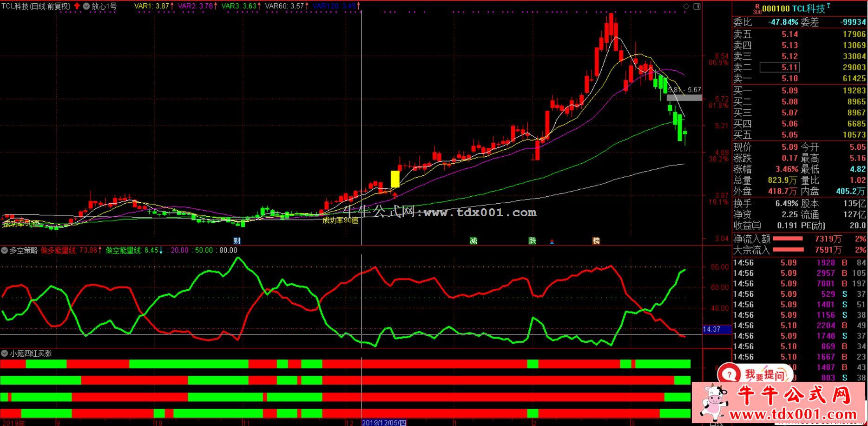This screenshot has width=868, height=426.
Task: Click the diamond marker icon in the chart header
Action: click(686, 6)
